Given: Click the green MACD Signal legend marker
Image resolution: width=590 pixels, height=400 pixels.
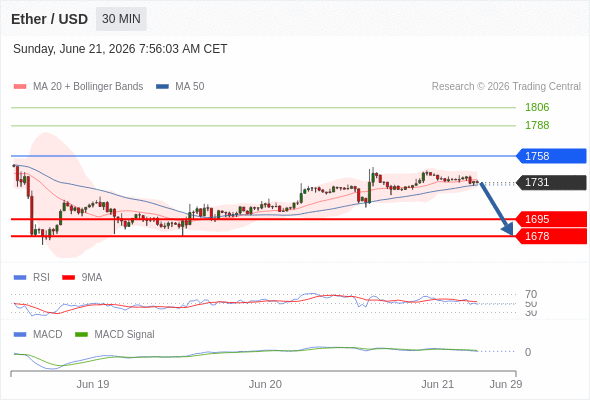Looking at the screenshot, I should pyautogui.click(x=81, y=335).
